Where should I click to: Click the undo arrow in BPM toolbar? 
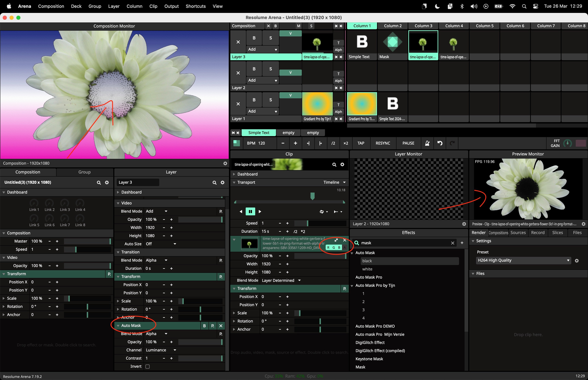coord(440,143)
